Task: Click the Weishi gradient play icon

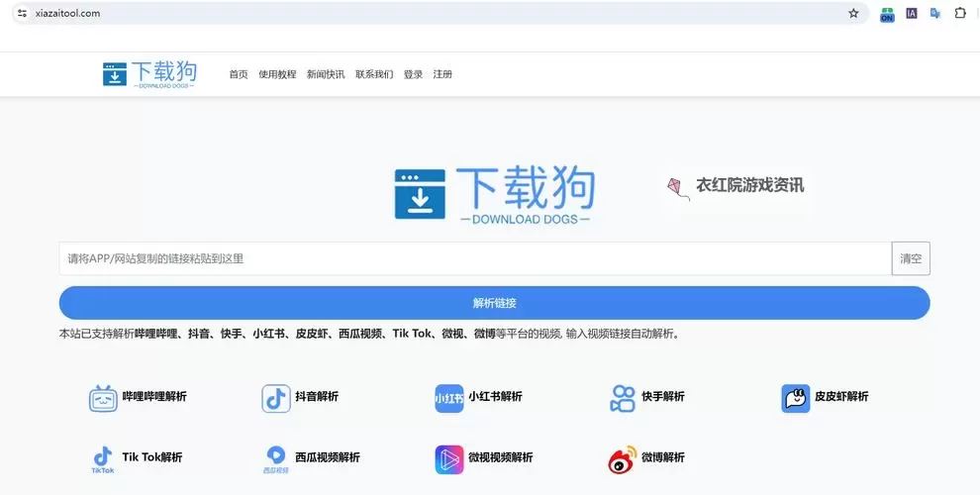Action: 449,459
